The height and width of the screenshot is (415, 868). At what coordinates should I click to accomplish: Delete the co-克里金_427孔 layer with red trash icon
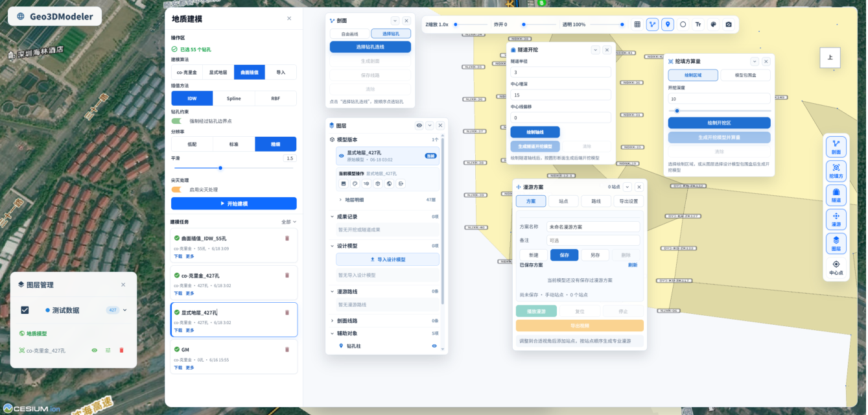click(121, 350)
